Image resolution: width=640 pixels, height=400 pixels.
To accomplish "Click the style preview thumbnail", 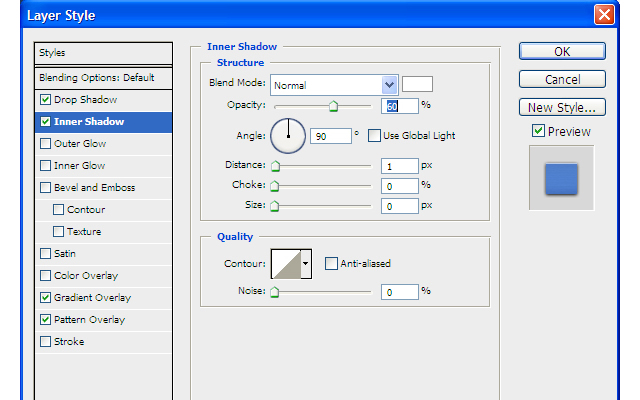I will coord(561,178).
